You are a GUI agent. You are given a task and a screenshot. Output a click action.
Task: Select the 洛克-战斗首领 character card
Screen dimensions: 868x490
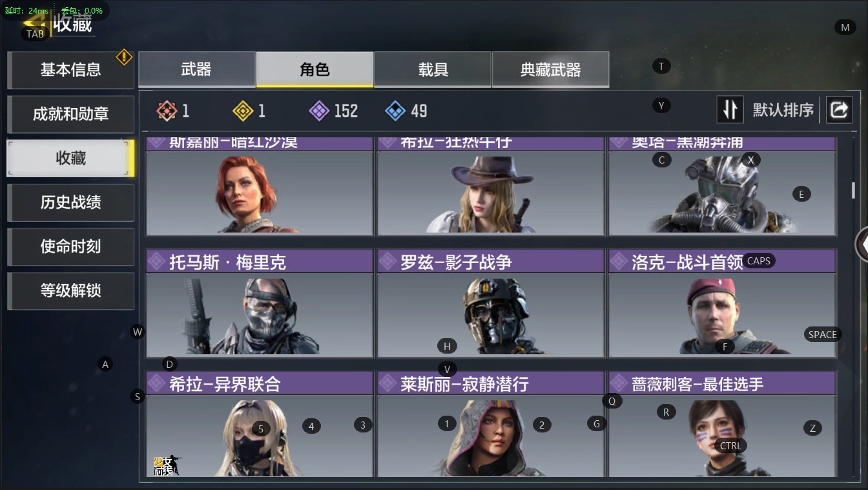point(722,303)
